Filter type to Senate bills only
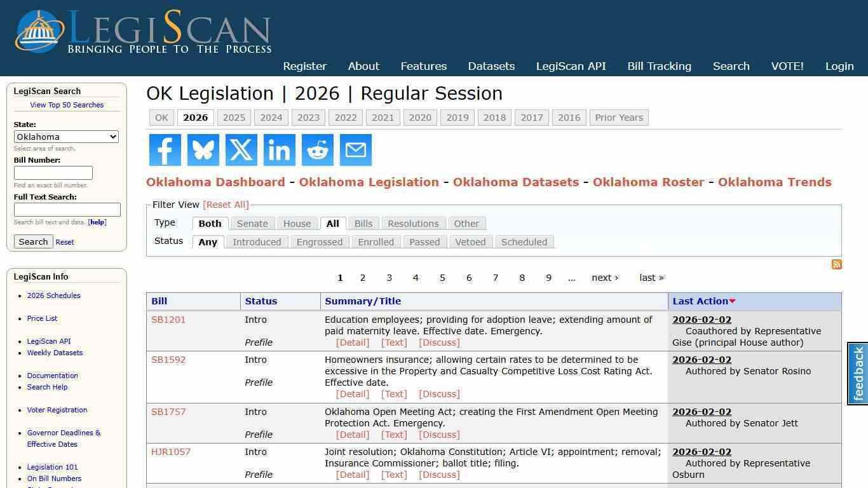 coord(252,224)
